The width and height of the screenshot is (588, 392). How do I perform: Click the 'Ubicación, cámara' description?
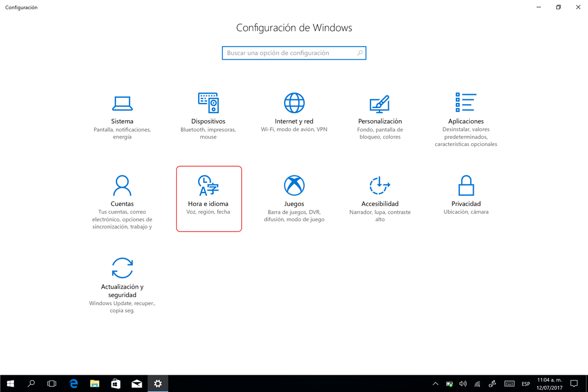point(466,212)
